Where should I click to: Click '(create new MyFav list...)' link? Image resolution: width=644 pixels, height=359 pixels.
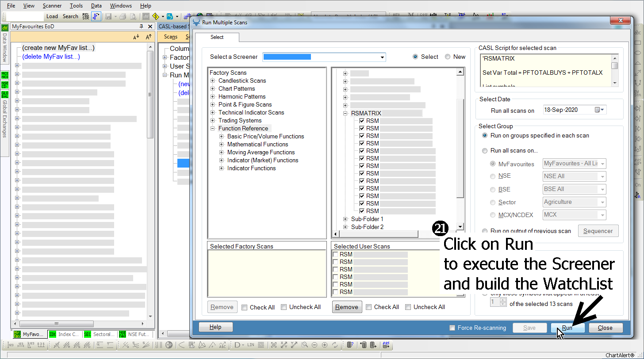pyautogui.click(x=58, y=48)
